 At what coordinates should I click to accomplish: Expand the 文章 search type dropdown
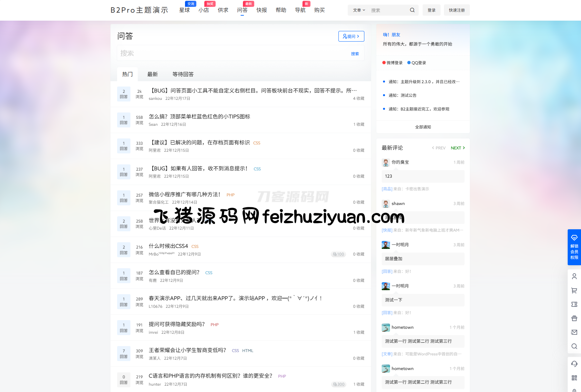pyautogui.click(x=359, y=10)
